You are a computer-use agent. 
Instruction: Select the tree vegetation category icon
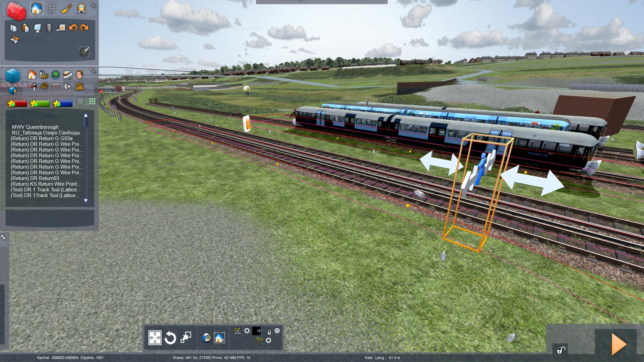tap(56, 74)
